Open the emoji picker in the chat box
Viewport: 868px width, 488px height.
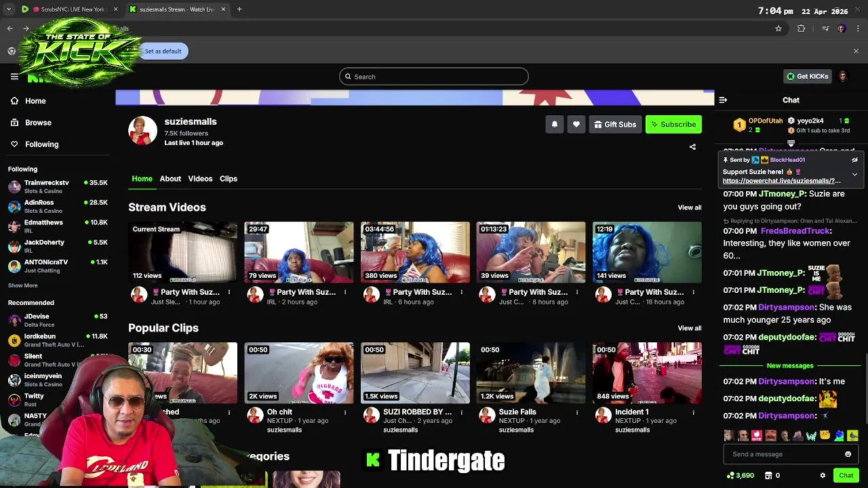click(848, 454)
